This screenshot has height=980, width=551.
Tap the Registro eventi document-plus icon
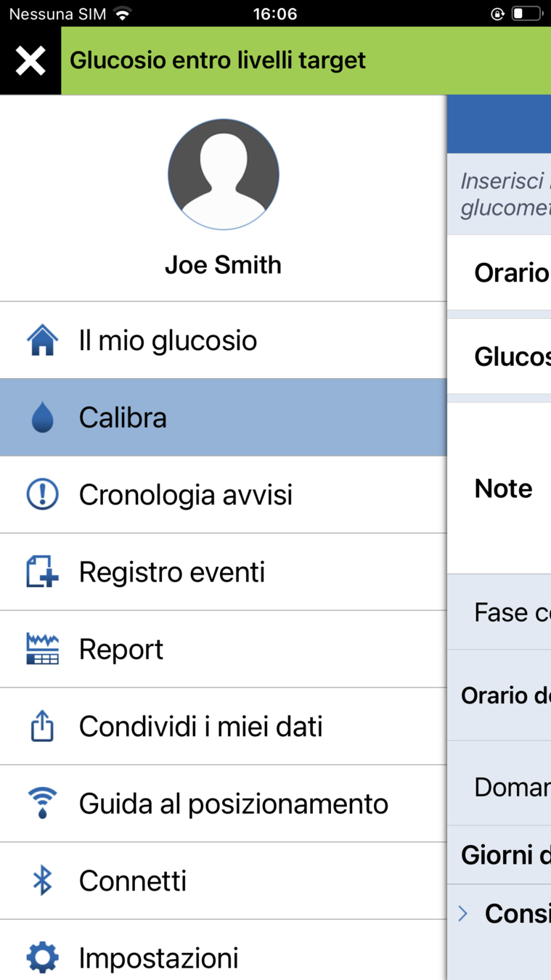pos(42,572)
